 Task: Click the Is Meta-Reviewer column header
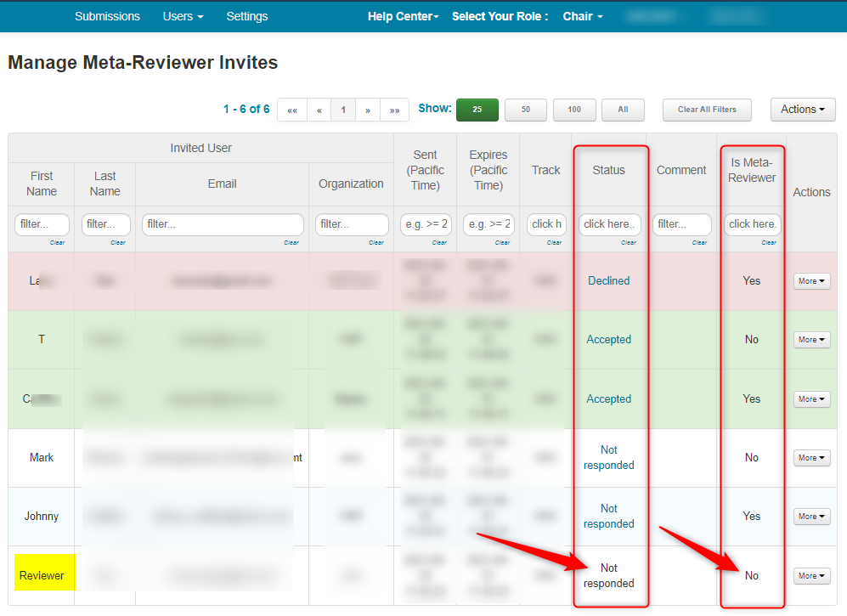point(751,170)
